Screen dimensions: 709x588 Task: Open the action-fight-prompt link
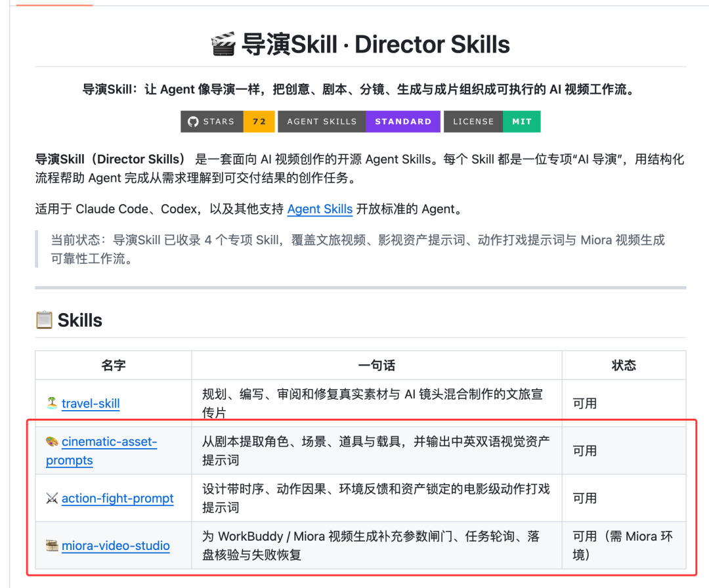coord(118,498)
